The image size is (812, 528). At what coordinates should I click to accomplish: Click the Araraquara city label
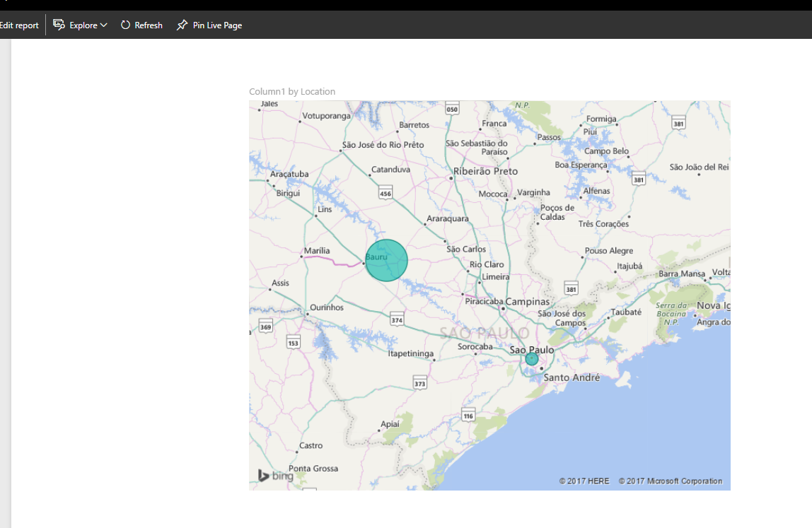click(x=448, y=218)
